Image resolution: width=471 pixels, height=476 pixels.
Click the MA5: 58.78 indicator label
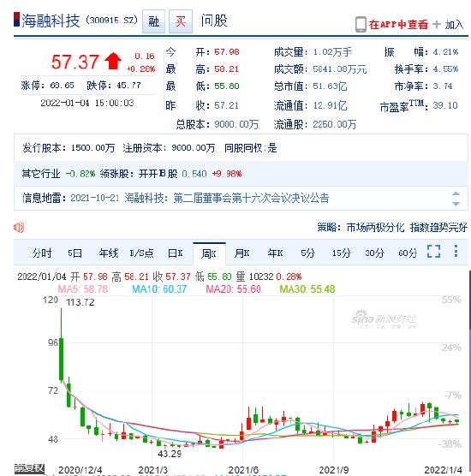pos(83,289)
